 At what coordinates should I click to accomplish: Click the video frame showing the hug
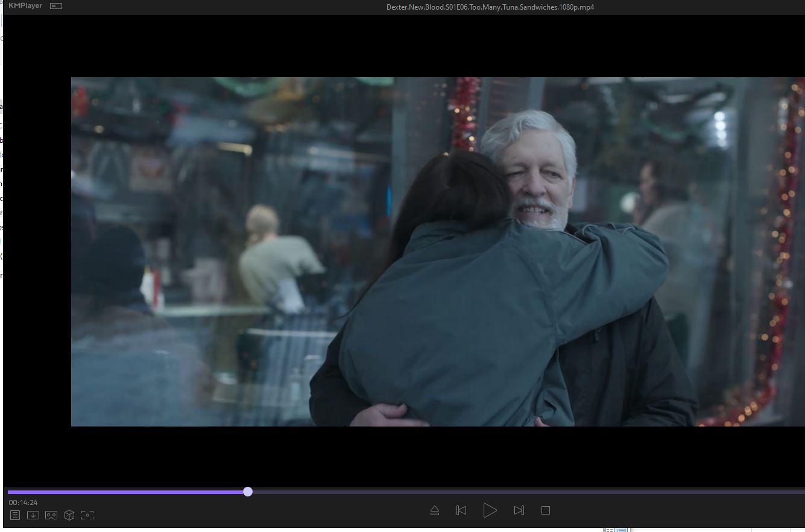point(437,251)
